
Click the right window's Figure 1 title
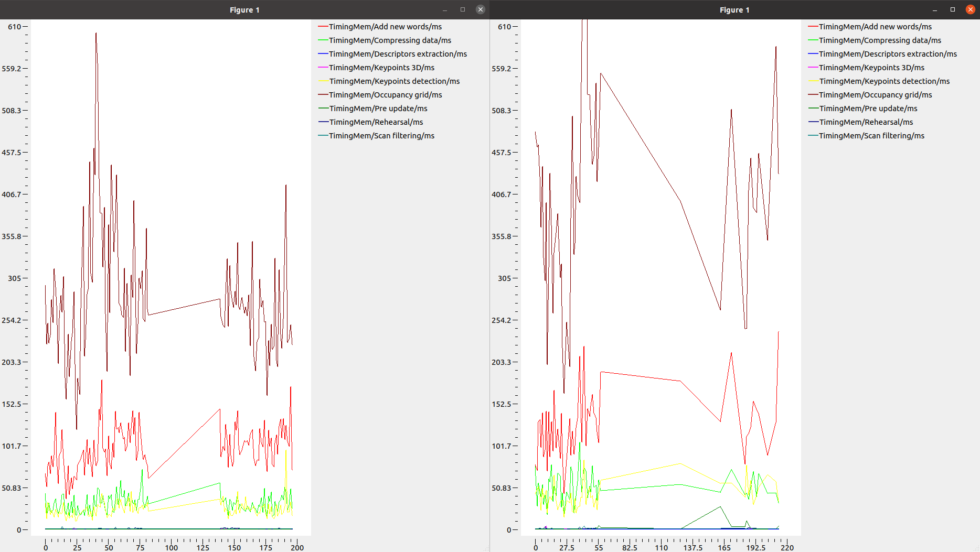pos(734,10)
